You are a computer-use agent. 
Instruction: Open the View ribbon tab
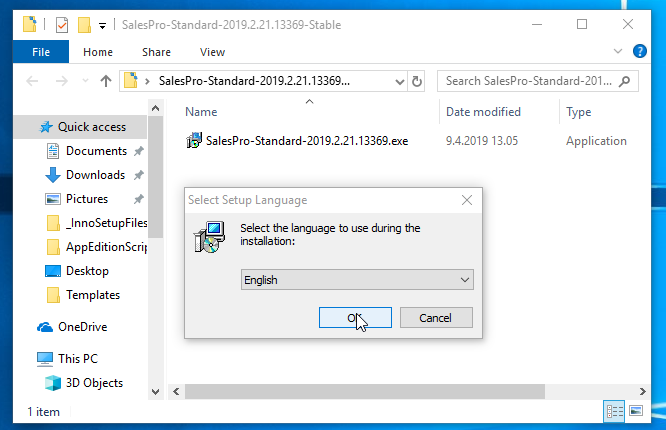point(212,52)
